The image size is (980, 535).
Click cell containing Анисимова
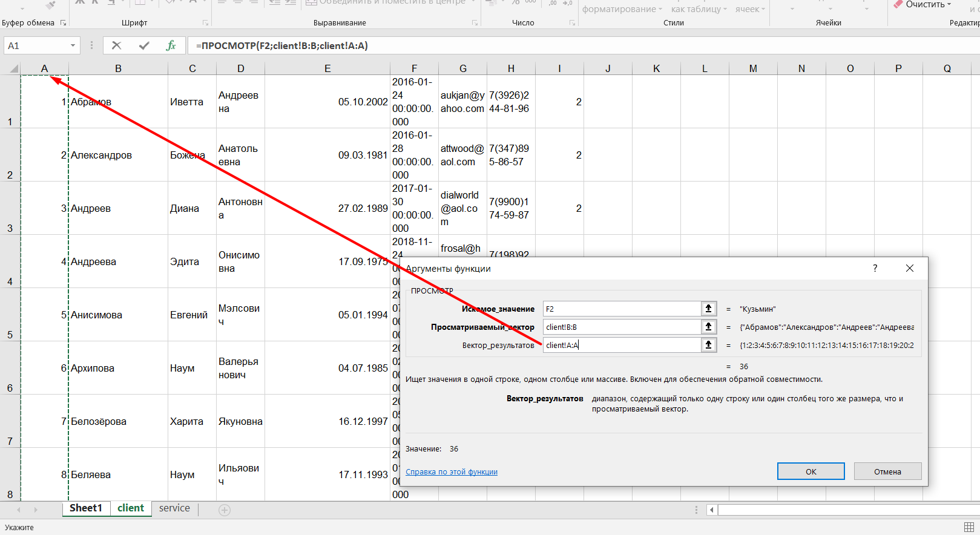click(x=119, y=315)
